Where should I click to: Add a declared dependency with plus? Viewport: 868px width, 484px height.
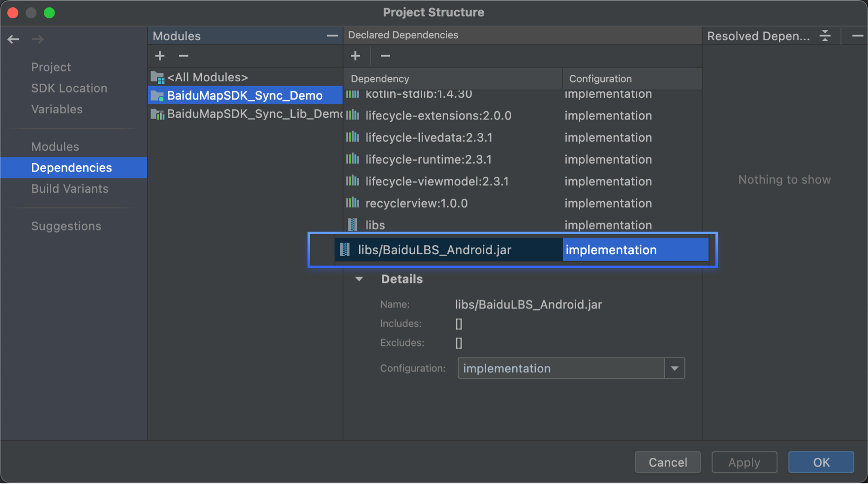pyautogui.click(x=355, y=56)
